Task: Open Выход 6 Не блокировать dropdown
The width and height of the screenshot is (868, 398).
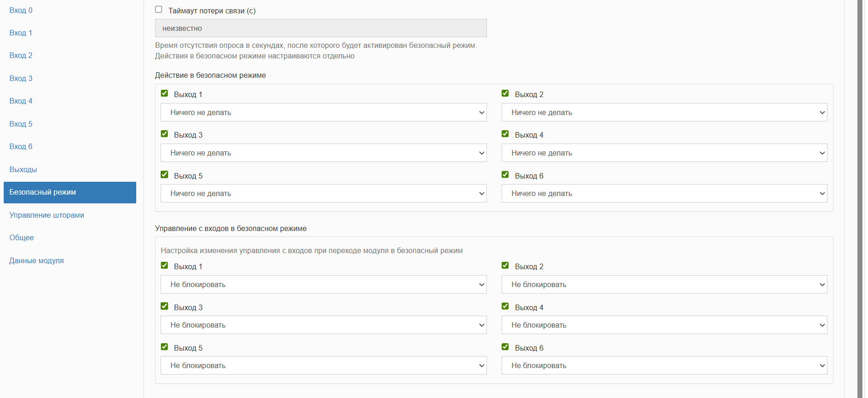Action: (x=664, y=365)
